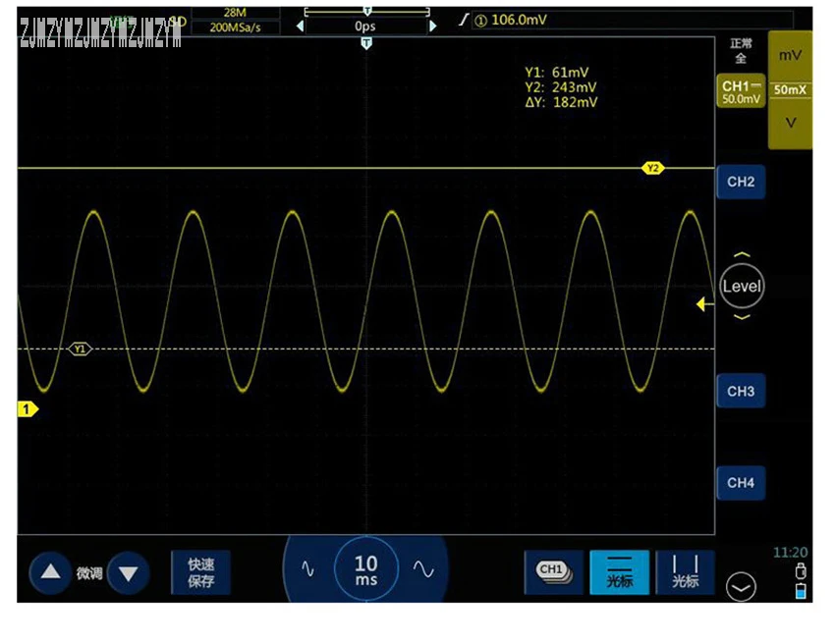Viewport: 835px width, 644px height.
Task: Expand the bottom-right collapse chevron circle
Action: tap(741, 586)
